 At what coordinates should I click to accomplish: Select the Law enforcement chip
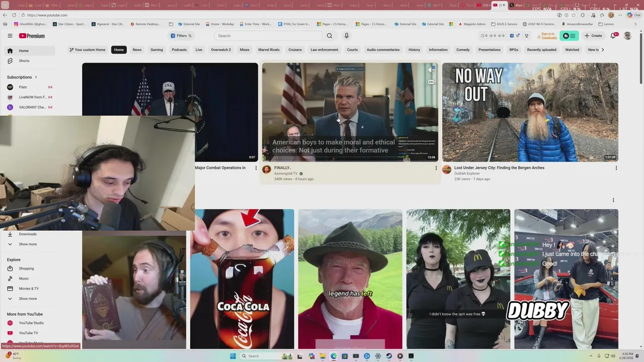(x=324, y=50)
